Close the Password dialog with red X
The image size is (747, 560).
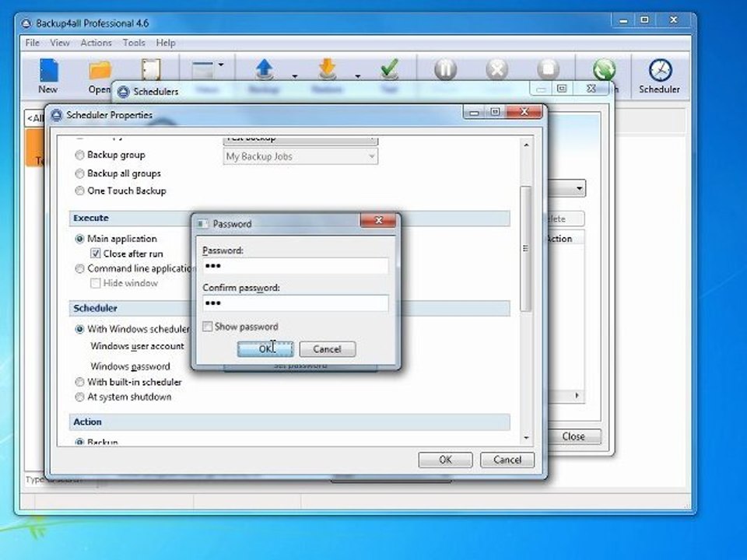click(378, 220)
